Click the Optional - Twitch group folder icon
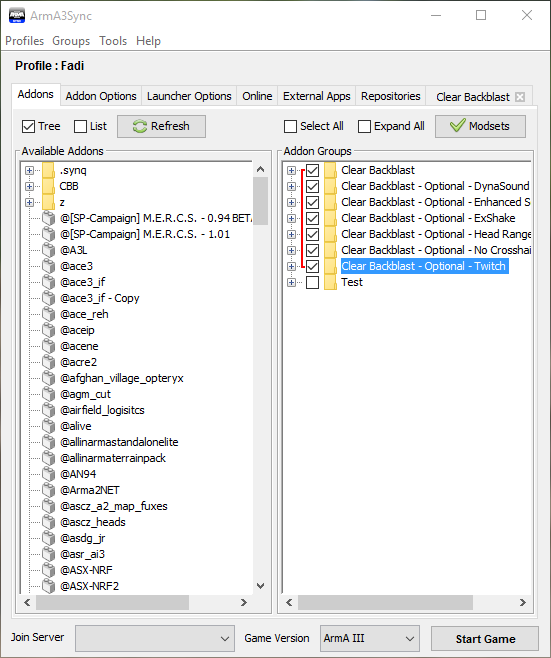The width and height of the screenshot is (551, 658). (x=330, y=266)
